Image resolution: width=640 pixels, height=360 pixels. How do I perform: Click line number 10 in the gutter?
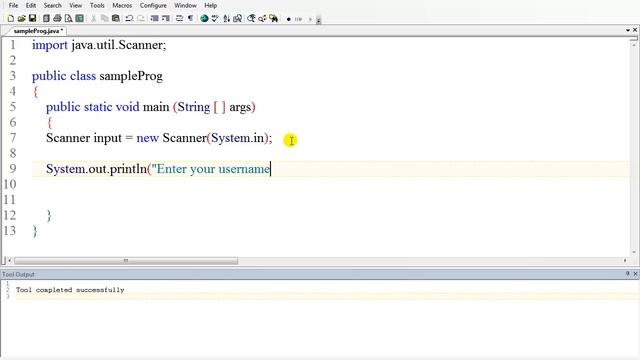tap(10, 184)
